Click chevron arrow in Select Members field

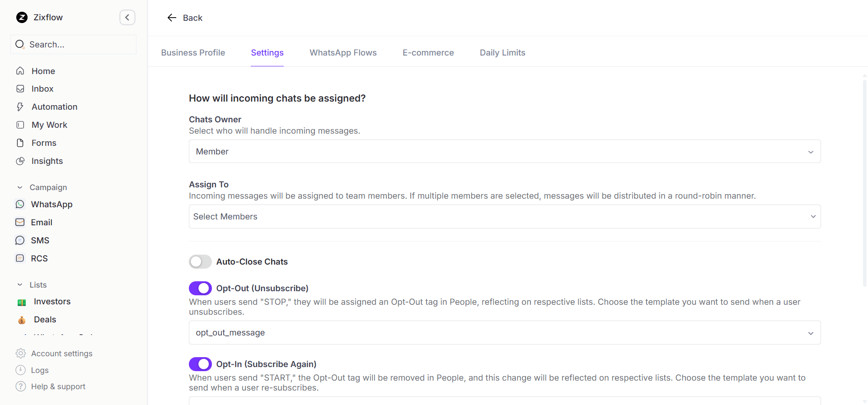[813, 217]
